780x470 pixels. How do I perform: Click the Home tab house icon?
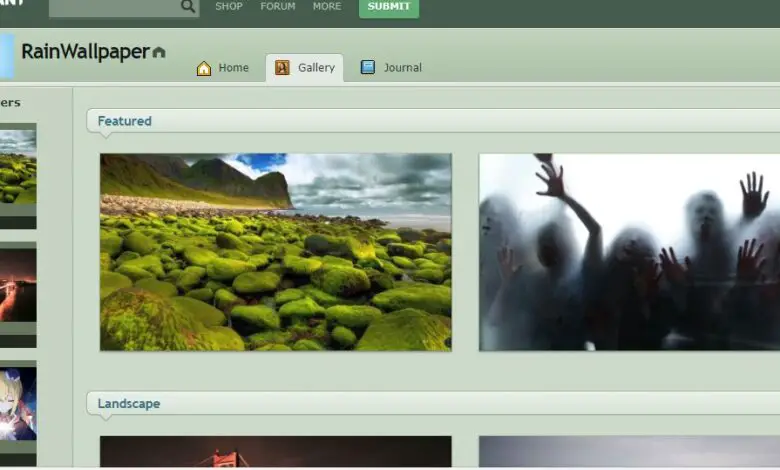(x=204, y=68)
